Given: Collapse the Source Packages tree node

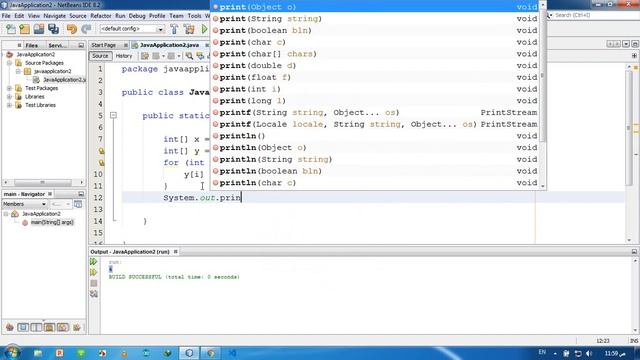Looking at the screenshot, I should 9,63.
